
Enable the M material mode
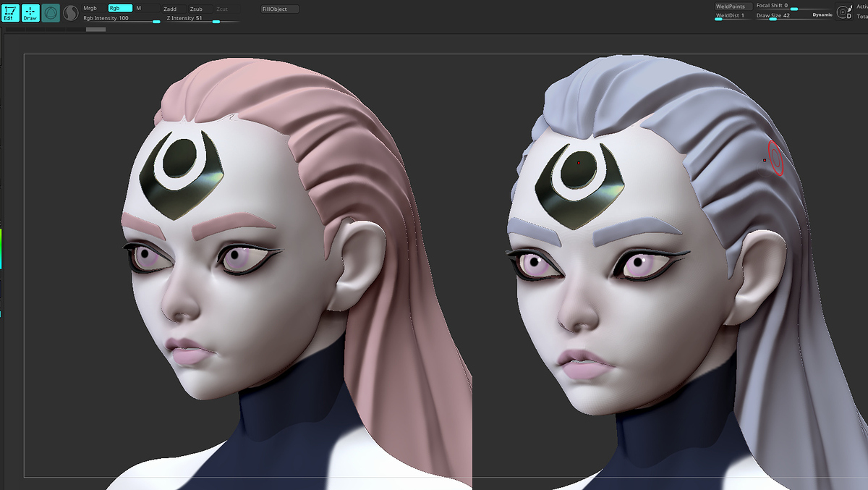coord(147,9)
